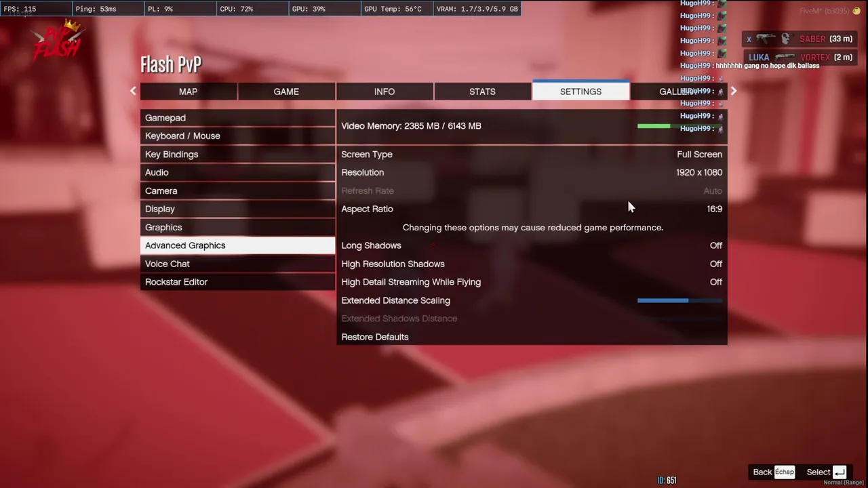Click the VRAM 1.7/3.9/5.9 GB readout
The image size is (868, 488).
[477, 9]
